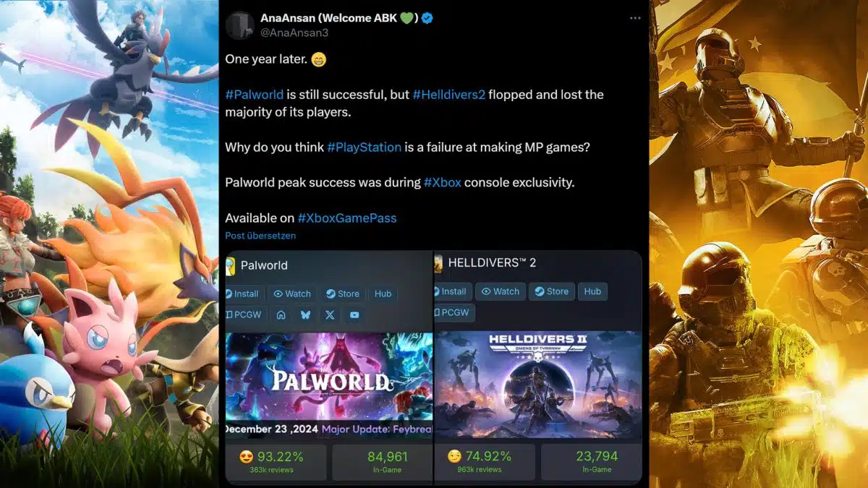The image size is (868, 488).
Task: Open Palworld's YouTube icon
Action: coord(354,314)
